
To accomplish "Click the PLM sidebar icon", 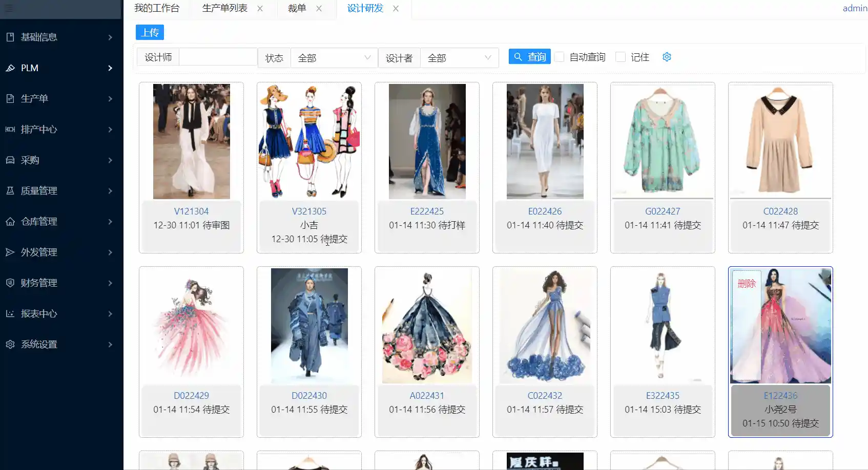I will 10,68.
